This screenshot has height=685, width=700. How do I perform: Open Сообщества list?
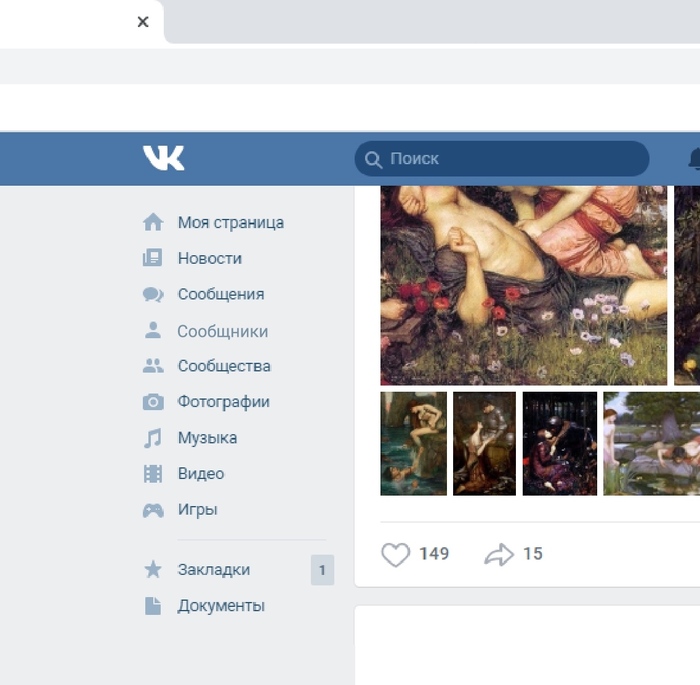(224, 366)
